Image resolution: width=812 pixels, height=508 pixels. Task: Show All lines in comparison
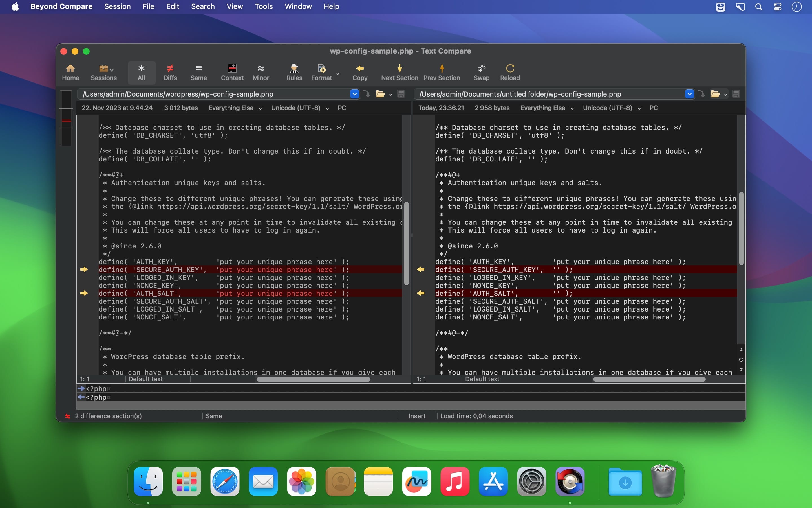141,73
